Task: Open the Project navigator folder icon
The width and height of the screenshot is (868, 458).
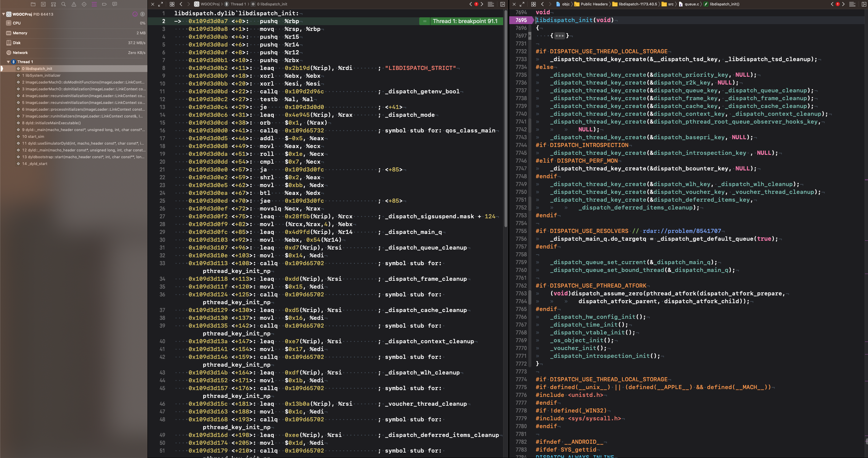Action: coord(33,4)
